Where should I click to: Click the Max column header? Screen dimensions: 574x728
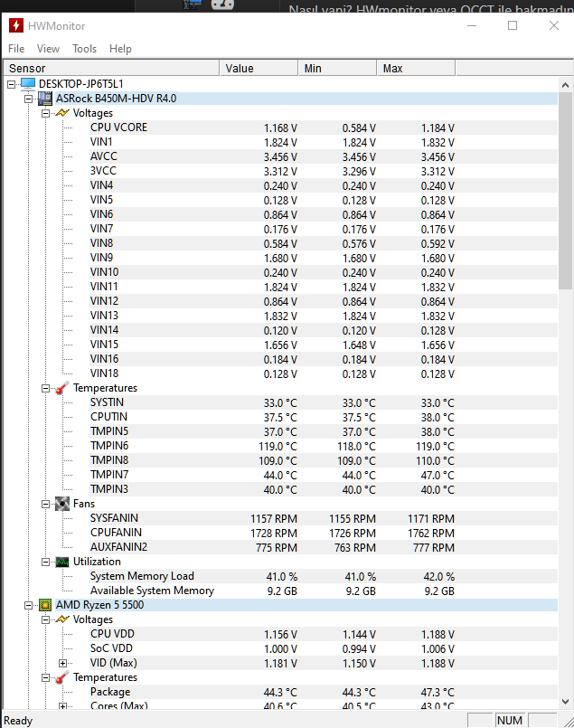[x=416, y=68]
